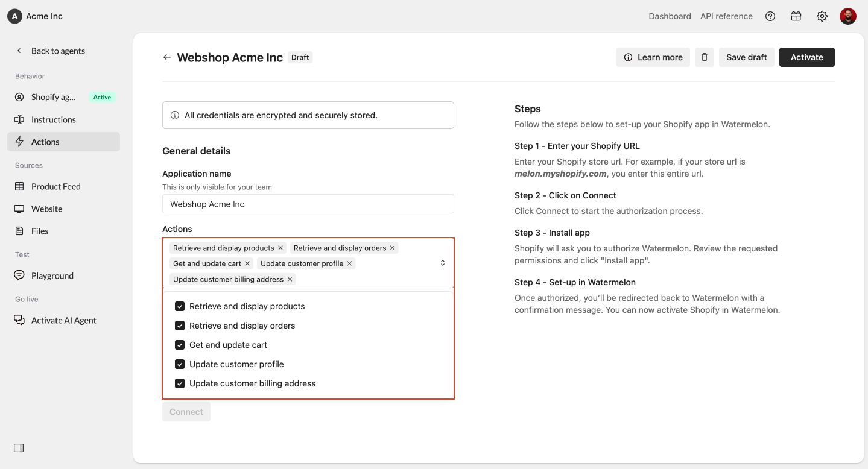Uncheck Update customer billing address checkbox
The width and height of the screenshot is (868, 469).
[x=180, y=383]
